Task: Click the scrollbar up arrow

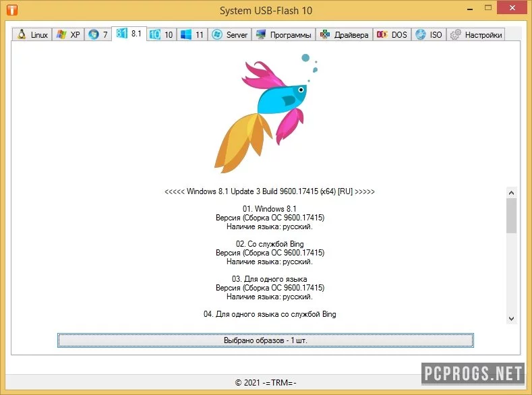Action: 512,193
